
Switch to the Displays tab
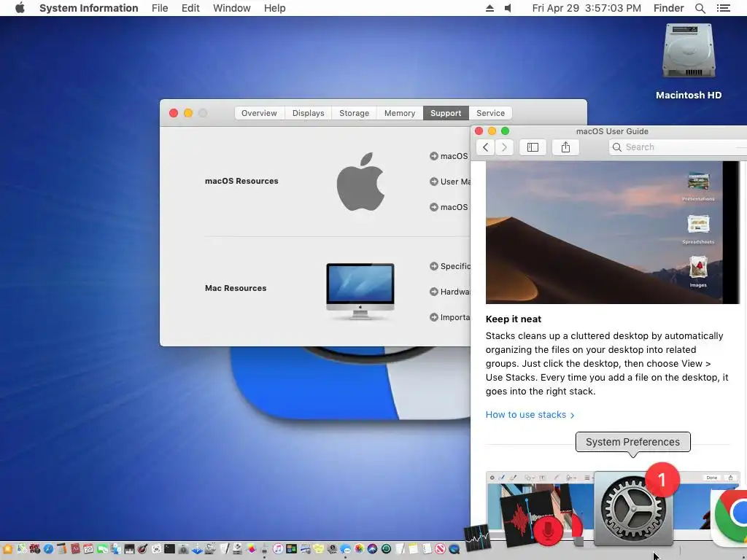(309, 113)
